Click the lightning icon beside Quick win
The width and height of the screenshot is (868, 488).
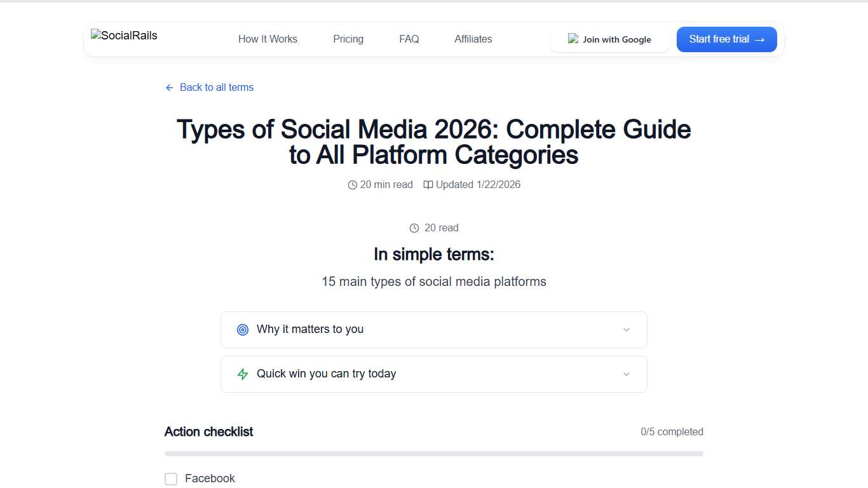tap(242, 374)
